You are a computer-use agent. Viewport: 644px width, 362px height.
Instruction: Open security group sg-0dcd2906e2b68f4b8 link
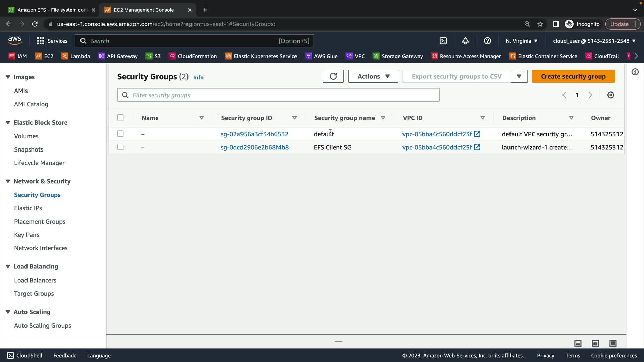pyautogui.click(x=255, y=147)
